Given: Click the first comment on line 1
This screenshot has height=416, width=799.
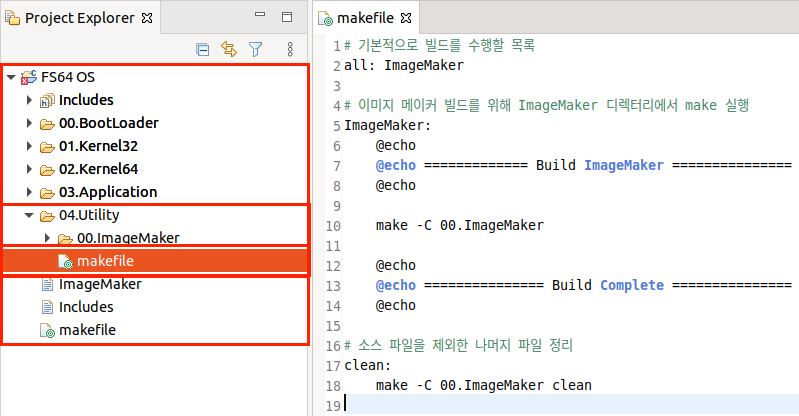Looking at the screenshot, I should (439, 45).
